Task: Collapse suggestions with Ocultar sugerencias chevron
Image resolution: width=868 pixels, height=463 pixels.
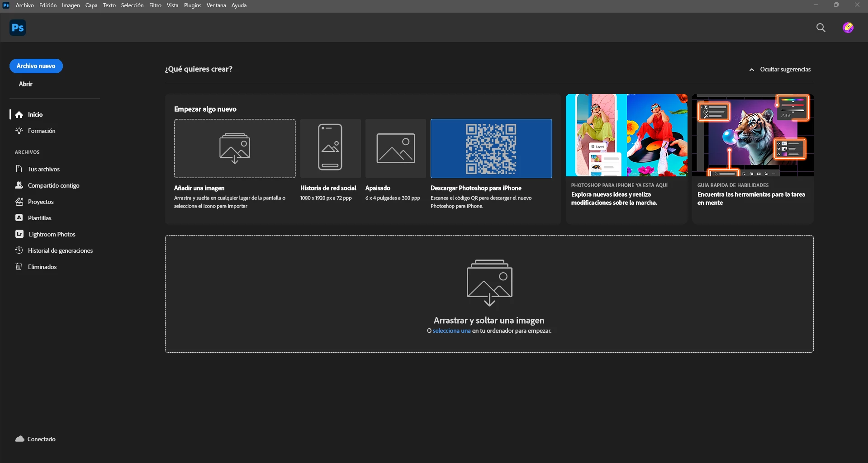Action: click(x=752, y=70)
